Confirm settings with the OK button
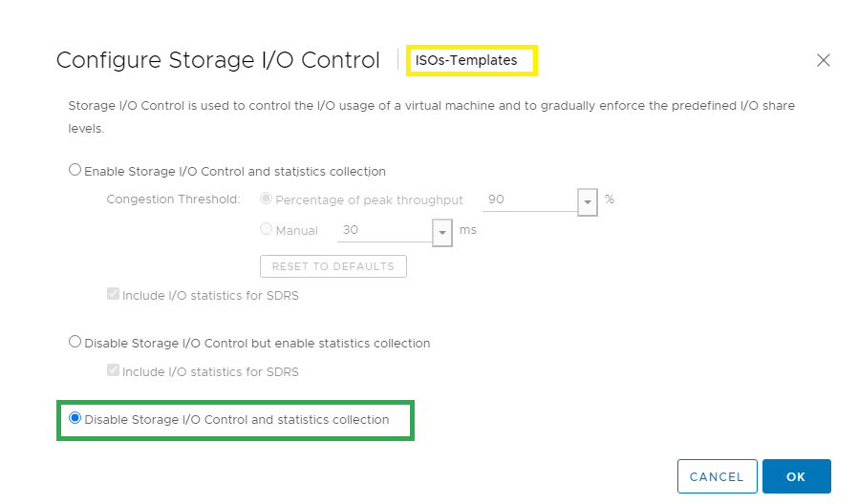 point(796,476)
